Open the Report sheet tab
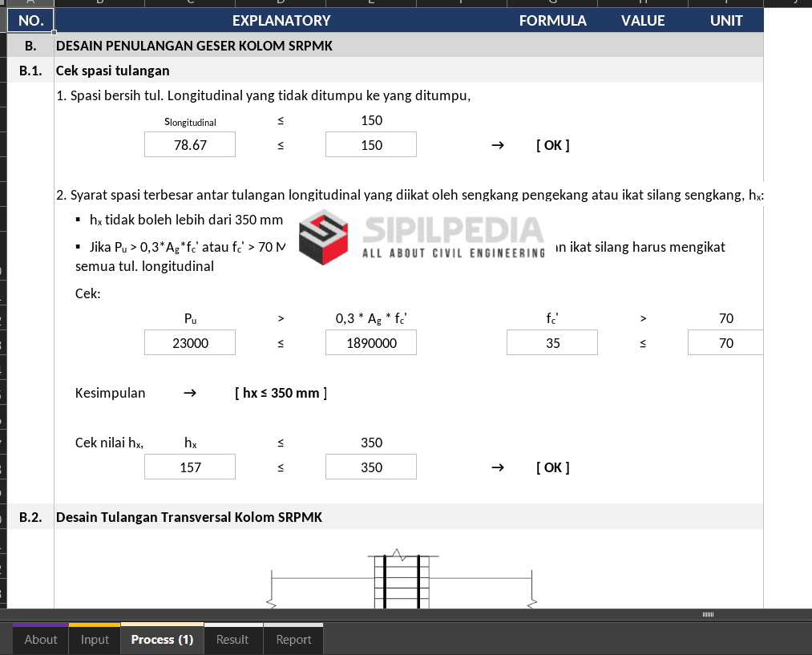The width and height of the screenshot is (812, 655). (293, 640)
